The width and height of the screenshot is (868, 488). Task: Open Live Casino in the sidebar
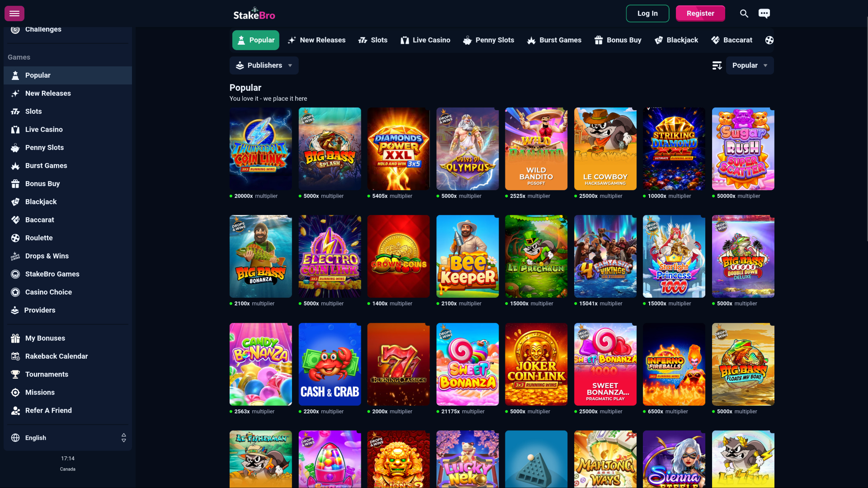coord(68,130)
